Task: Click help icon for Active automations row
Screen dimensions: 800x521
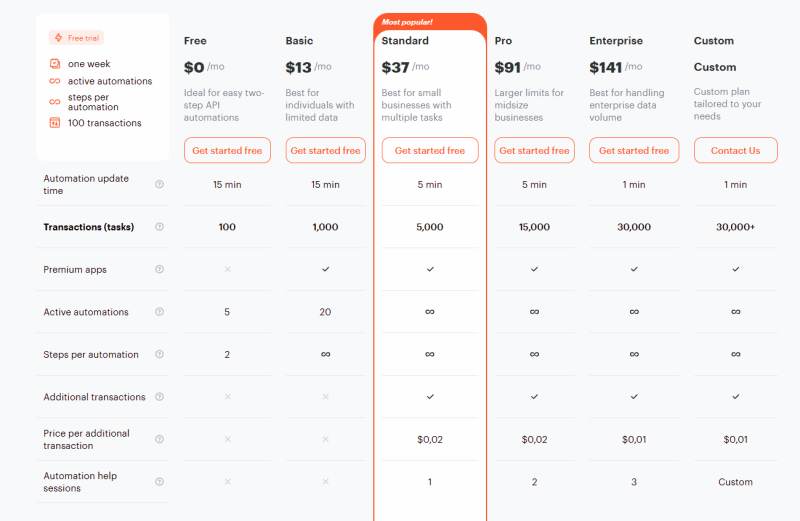Action: click(x=159, y=312)
